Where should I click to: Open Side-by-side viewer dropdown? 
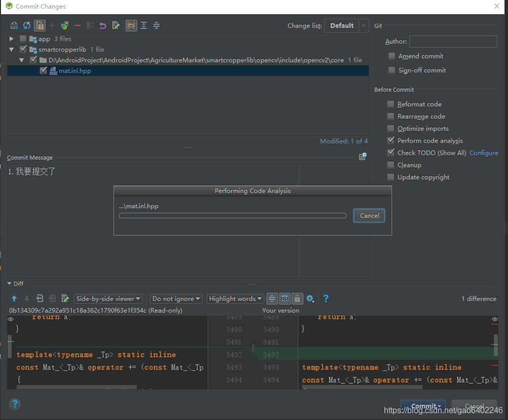point(108,298)
